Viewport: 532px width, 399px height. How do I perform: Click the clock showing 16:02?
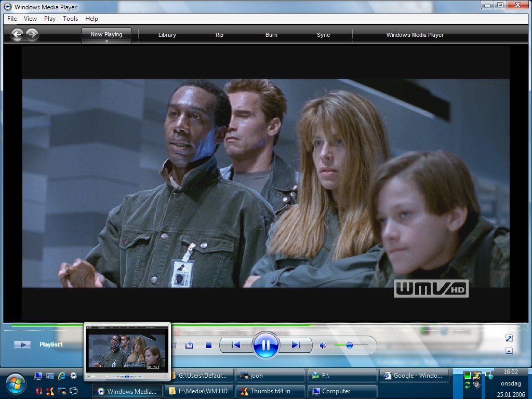pos(511,372)
